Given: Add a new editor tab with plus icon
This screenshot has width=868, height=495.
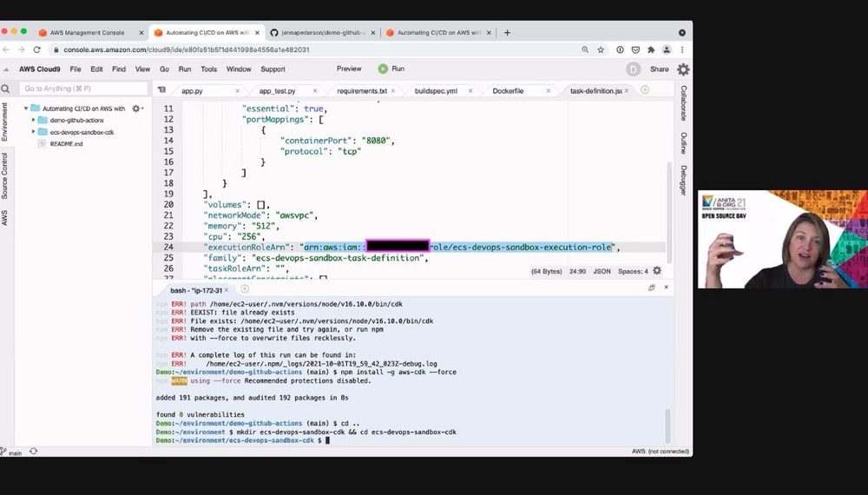Looking at the screenshot, I should [644, 89].
